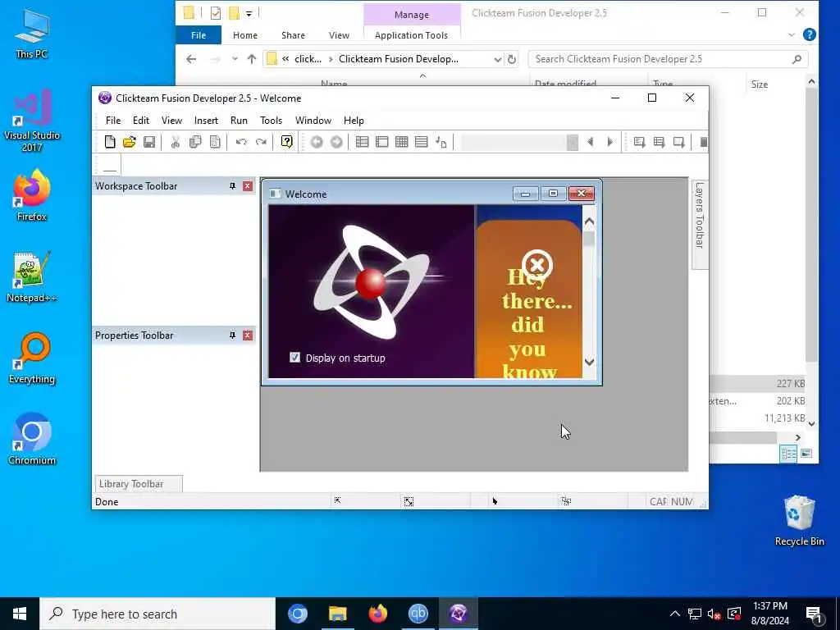Switch Explorer to details view icon
Viewport: 840px width, 630px height.
coord(788,454)
